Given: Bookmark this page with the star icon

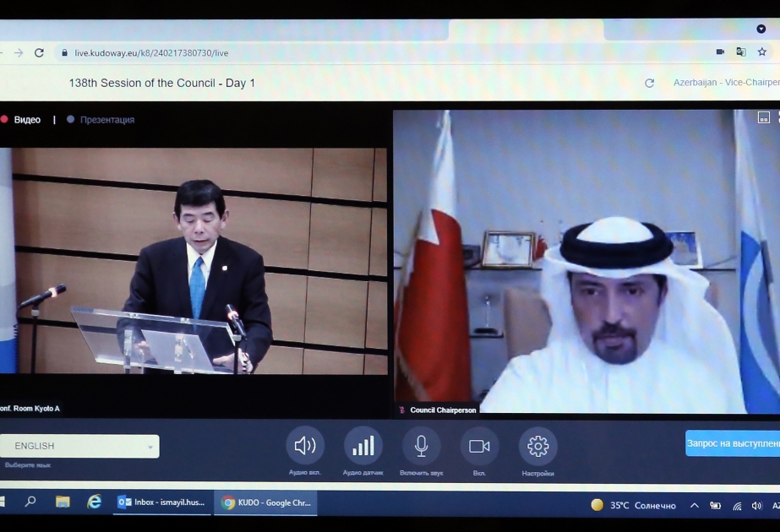Looking at the screenshot, I should pyautogui.click(x=761, y=52).
